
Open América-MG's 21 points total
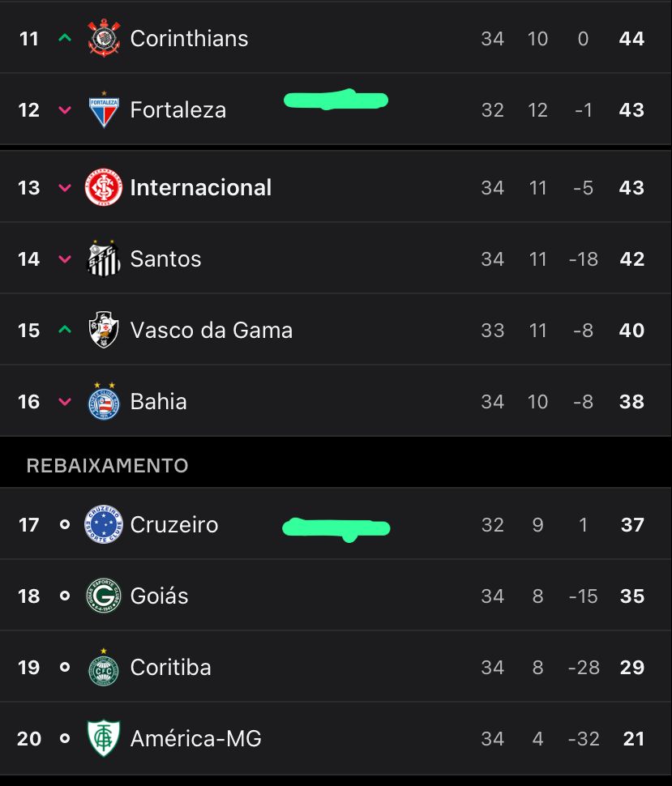pyautogui.click(x=633, y=738)
